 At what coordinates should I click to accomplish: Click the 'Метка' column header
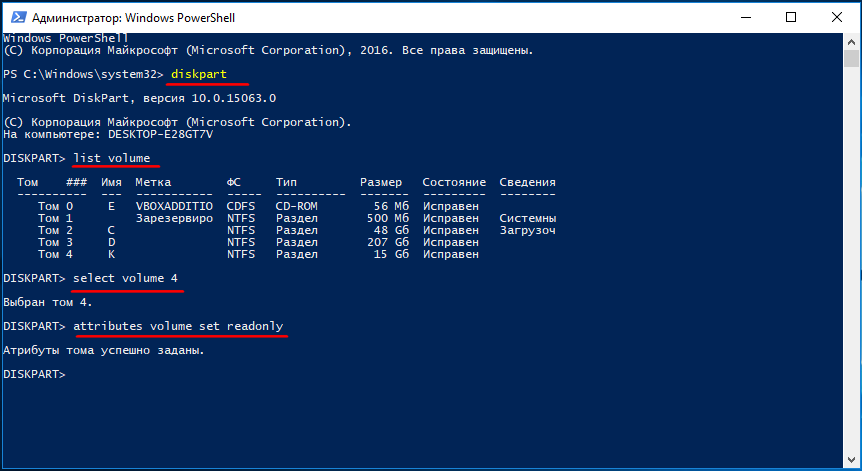tap(153, 182)
